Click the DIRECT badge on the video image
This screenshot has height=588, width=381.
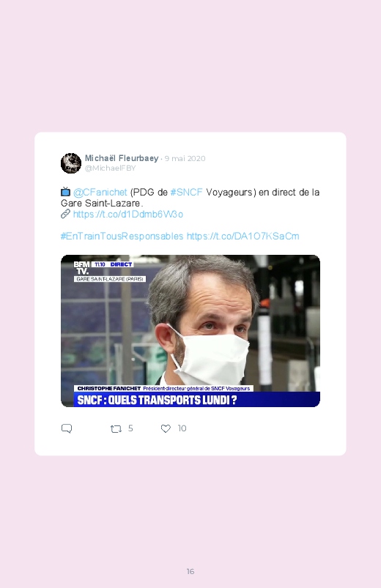click(121, 264)
